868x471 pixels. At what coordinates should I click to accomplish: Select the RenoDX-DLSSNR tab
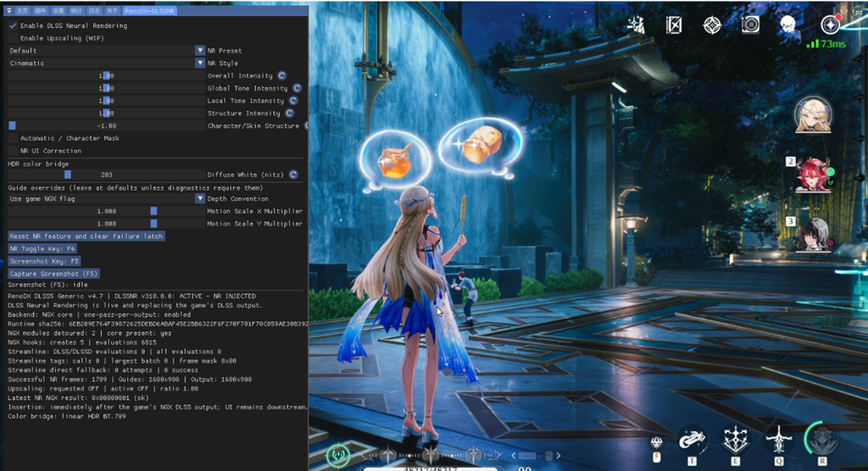[149, 10]
